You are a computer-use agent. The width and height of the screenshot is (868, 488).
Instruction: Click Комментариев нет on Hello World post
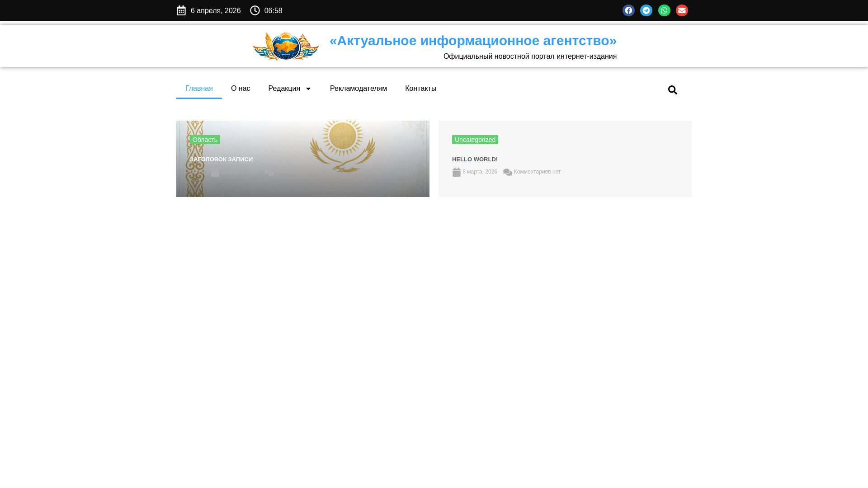tap(537, 172)
